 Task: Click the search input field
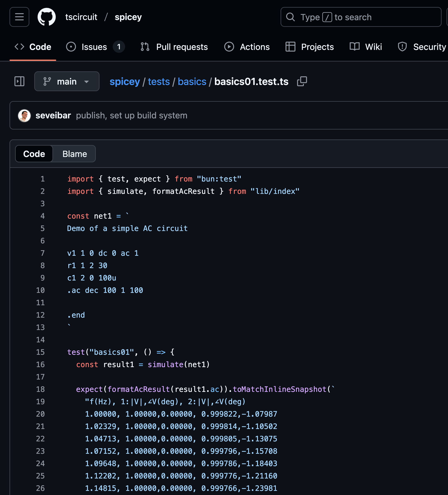tap(360, 17)
